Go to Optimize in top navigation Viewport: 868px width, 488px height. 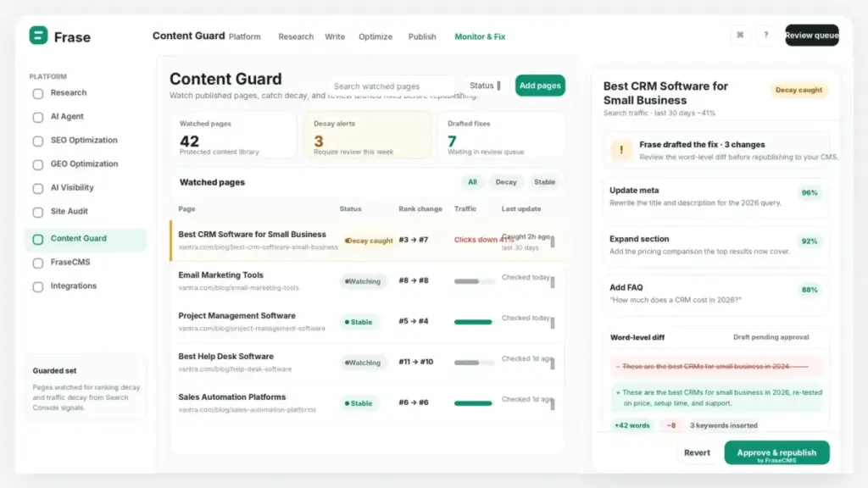(x=376, y=36)
